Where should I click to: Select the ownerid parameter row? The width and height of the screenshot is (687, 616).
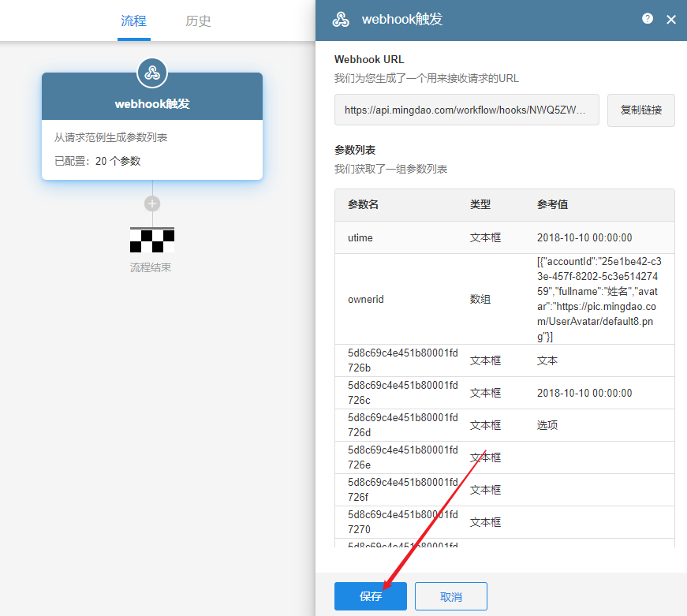(x=504, y=299)
